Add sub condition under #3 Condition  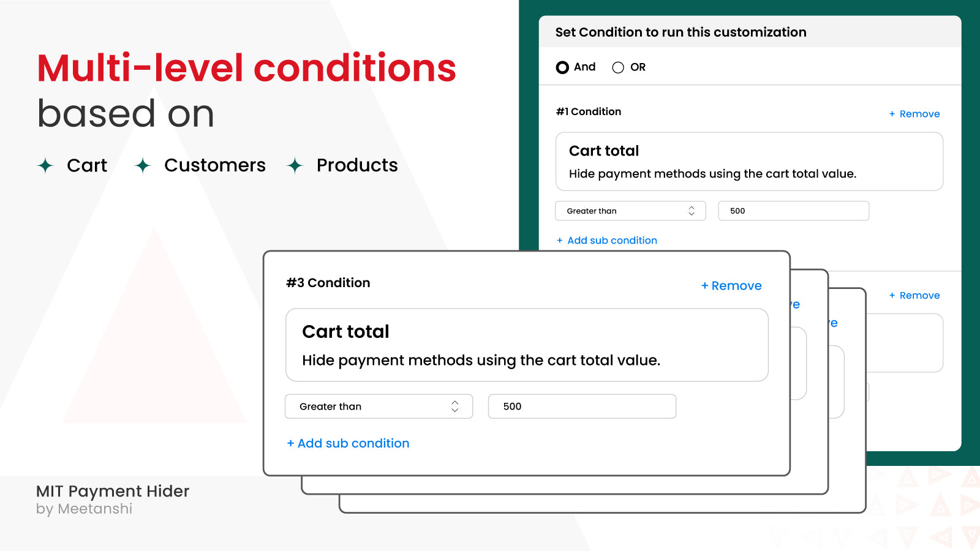point(348,443)
